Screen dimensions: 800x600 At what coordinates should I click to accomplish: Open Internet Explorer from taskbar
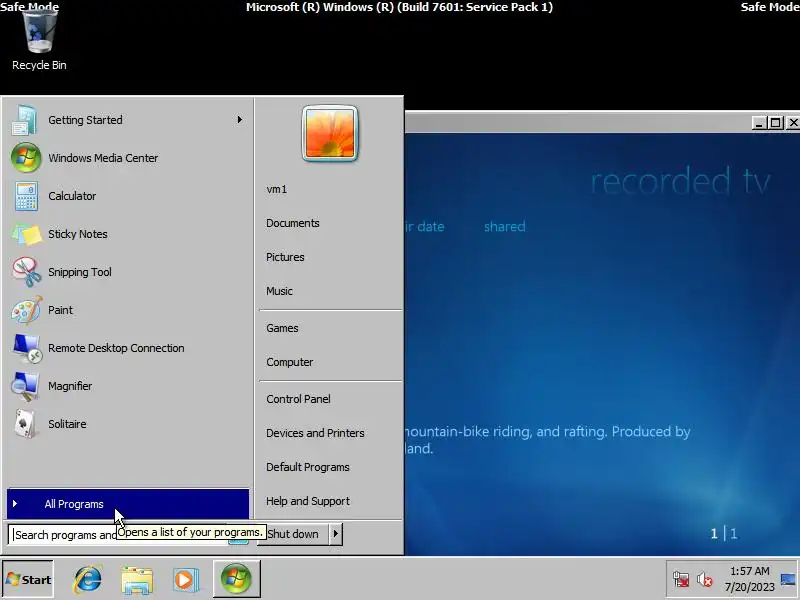pyautogui.click(x=88, y=579)
